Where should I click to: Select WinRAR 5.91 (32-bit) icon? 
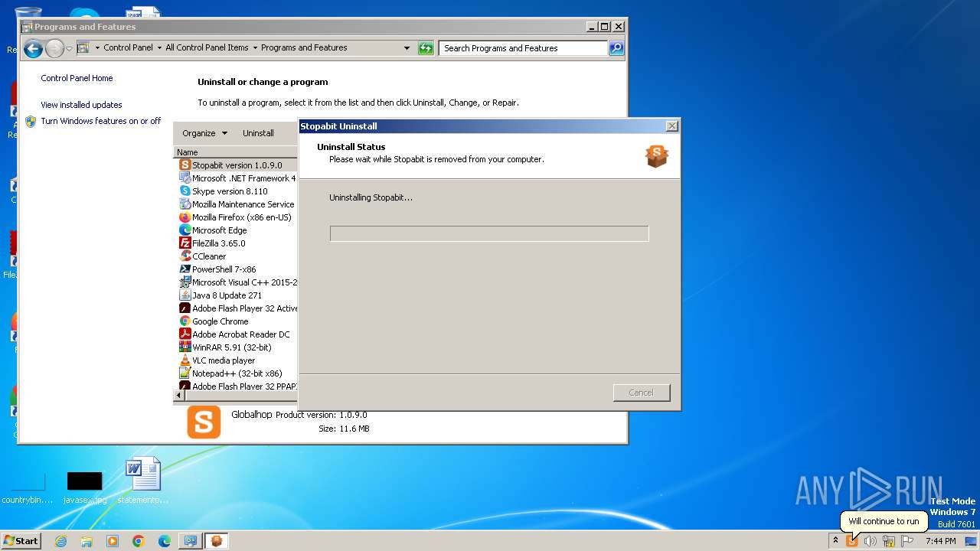point(185,347)
